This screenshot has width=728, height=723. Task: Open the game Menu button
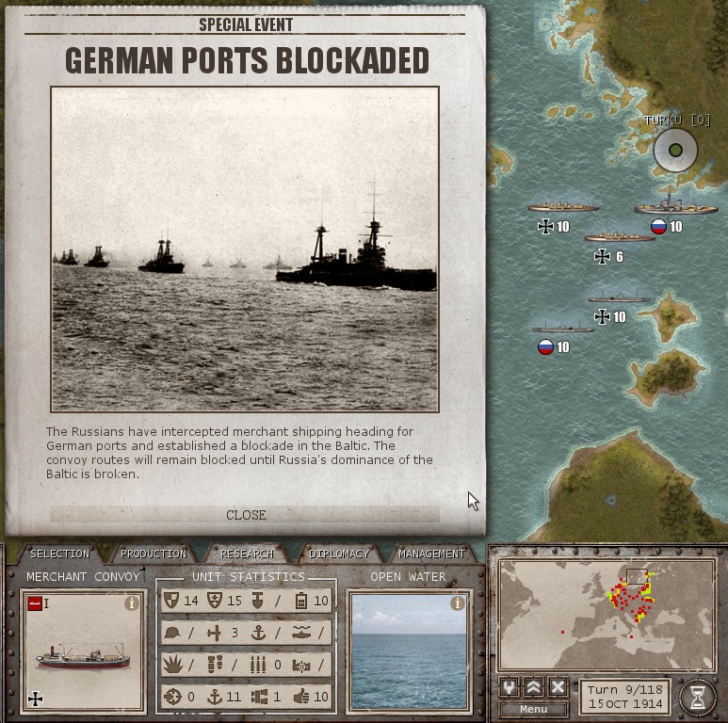coord(533,709)
